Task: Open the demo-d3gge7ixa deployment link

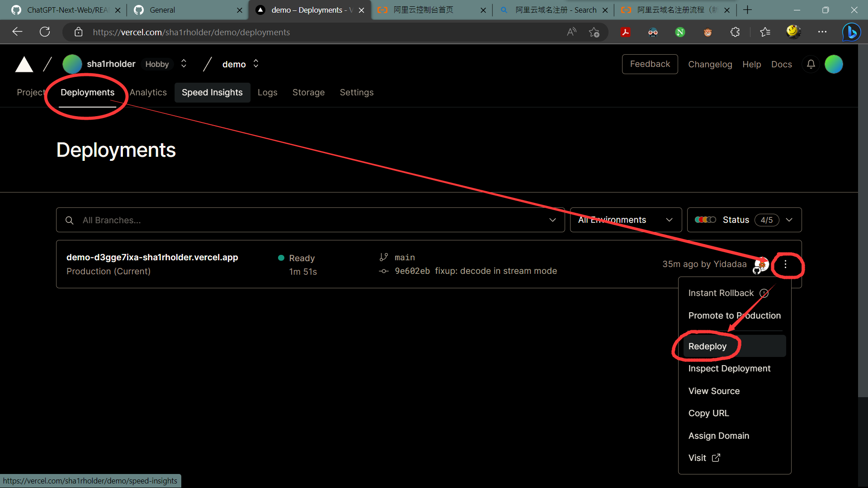Action: (152, 257)
